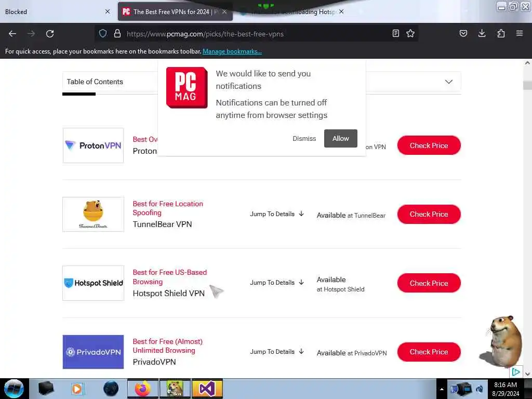Click the PCMag logo in notification popup
Screen dimensions: 532x399
click(x=187, y=87)
